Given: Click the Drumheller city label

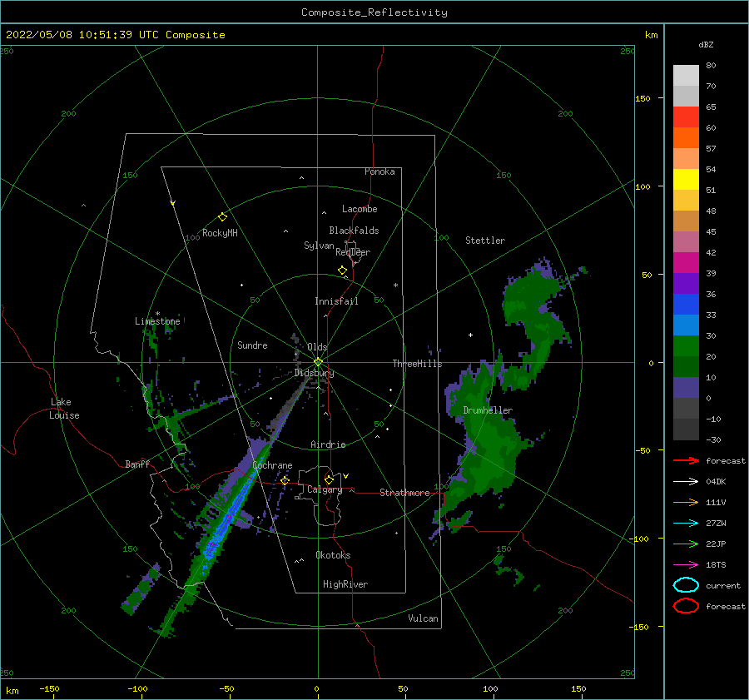Looking at the screenshot, I should 488,410.
